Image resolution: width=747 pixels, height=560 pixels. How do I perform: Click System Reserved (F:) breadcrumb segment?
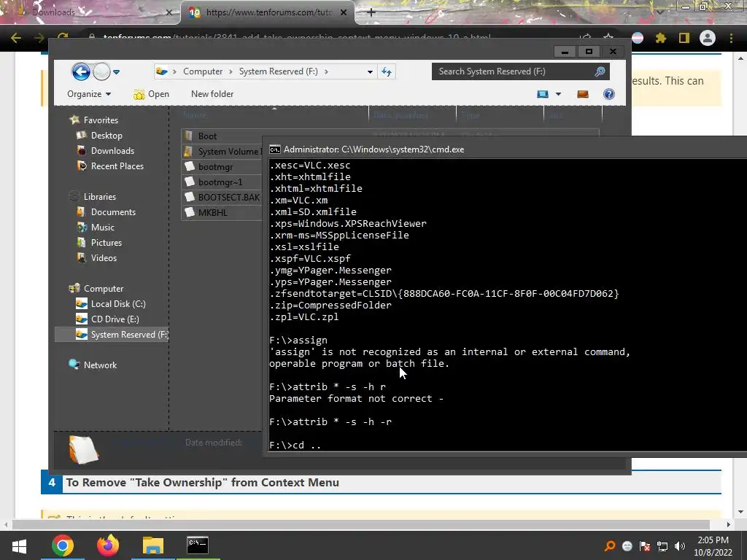[278, 71]
